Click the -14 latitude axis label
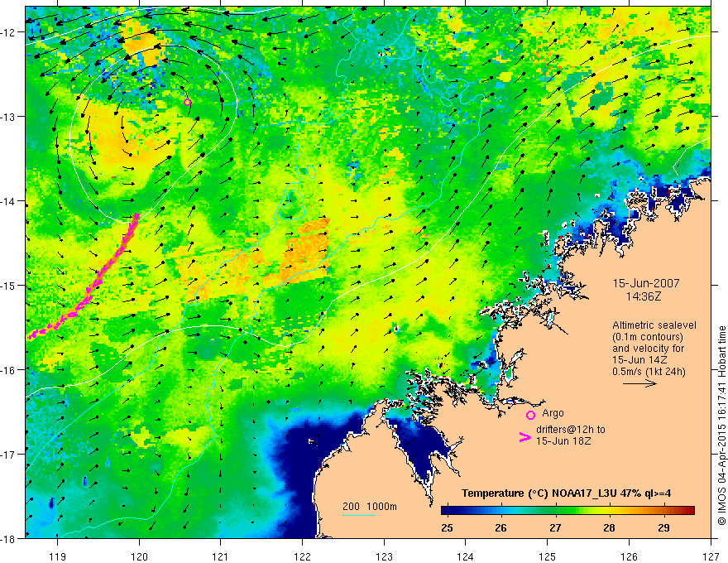The width and height of the screenshot is (728, 563). tap(8, 201)
